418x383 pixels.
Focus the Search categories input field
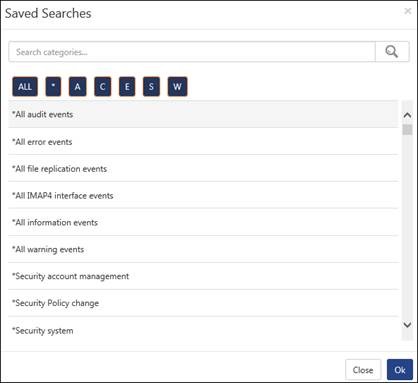(x=192, y=52)
